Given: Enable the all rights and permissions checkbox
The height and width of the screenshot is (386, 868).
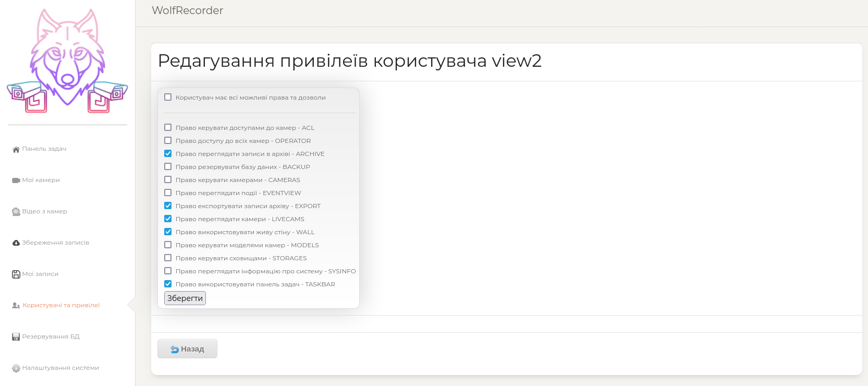Looking at the screenshot, I should coord(168,97).
